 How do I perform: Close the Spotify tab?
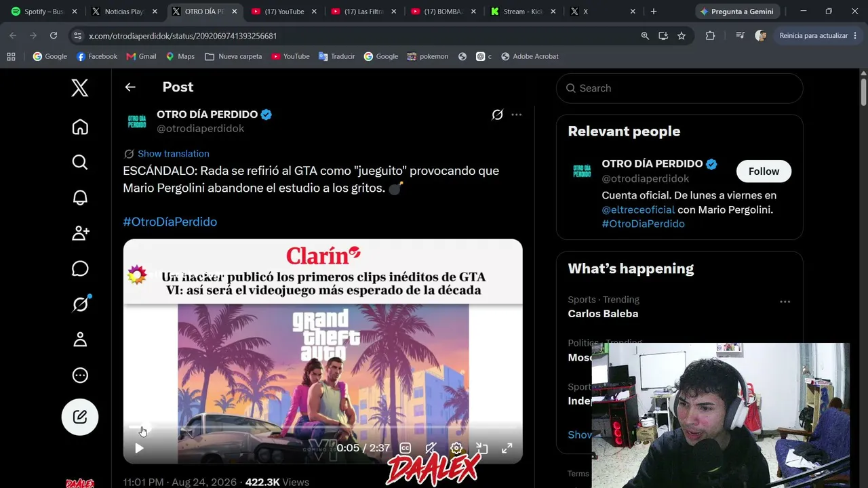pos(75,12)
